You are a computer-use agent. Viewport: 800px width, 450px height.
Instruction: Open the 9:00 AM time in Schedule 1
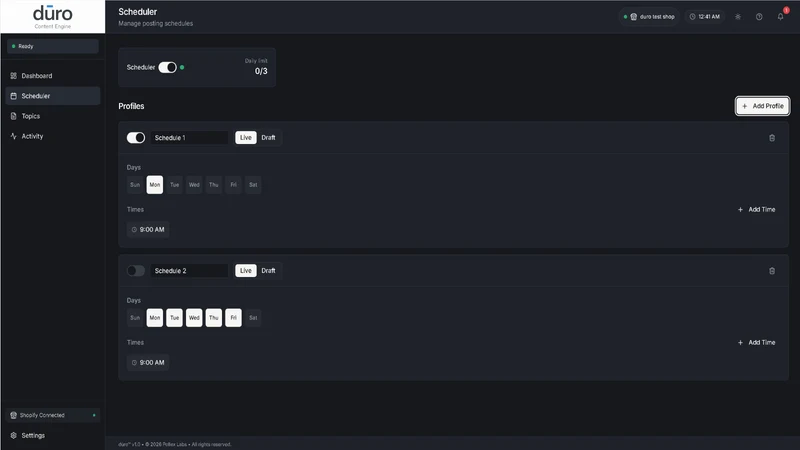(x=148, y=230)
